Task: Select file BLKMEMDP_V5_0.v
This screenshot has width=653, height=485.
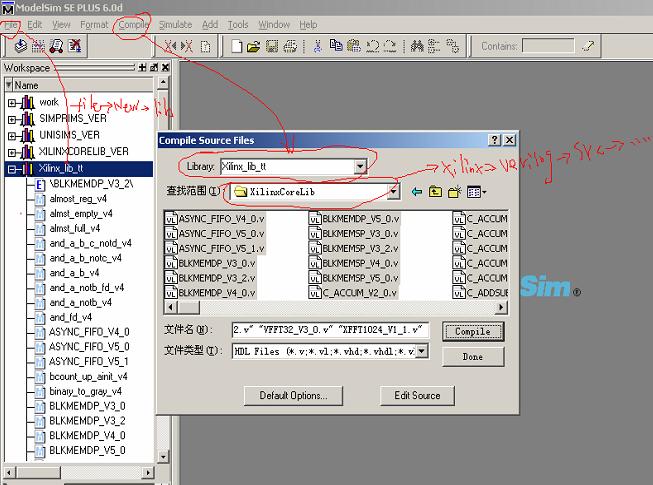Action: pos(354,219)
